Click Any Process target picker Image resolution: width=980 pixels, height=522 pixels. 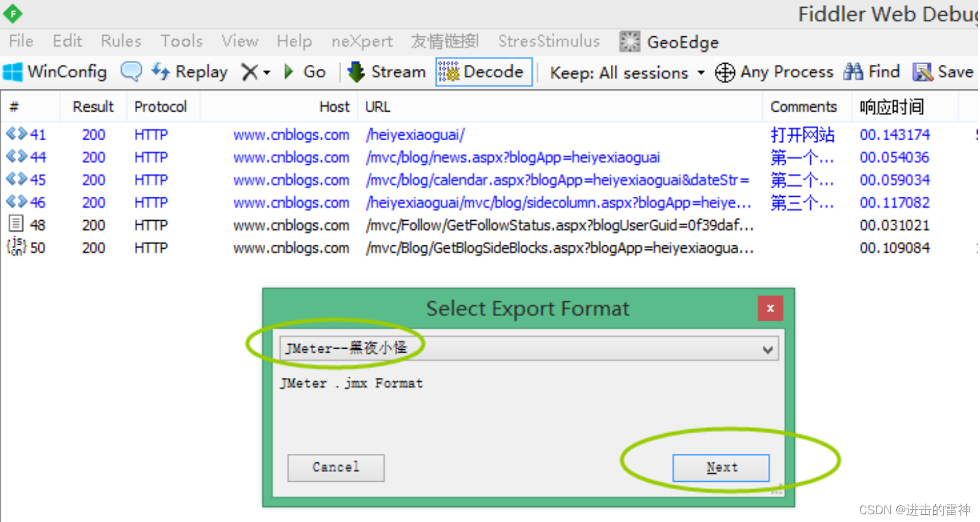[x=774, y=72]
